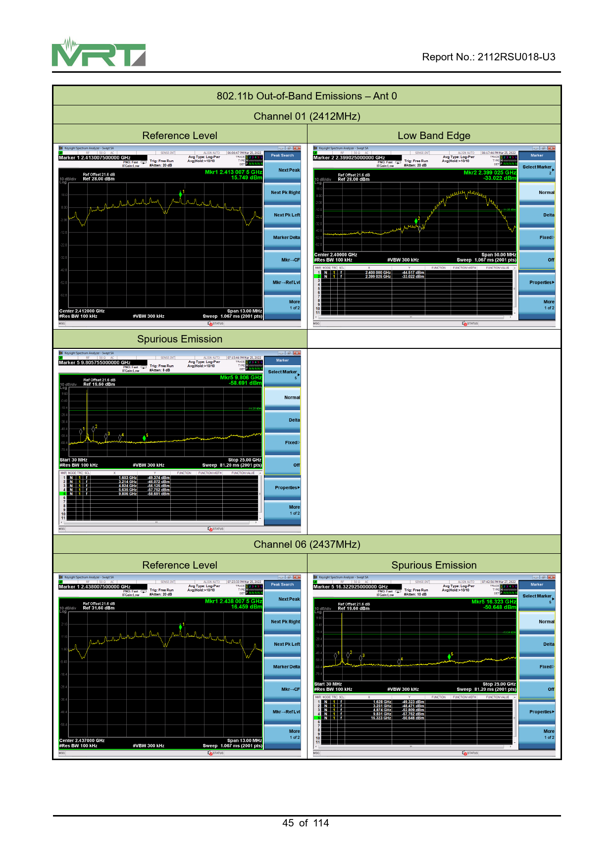Click 'Report No.: 2112RSU018-U3' text
This screenshot has height=868, width=614.
(489, 57)
